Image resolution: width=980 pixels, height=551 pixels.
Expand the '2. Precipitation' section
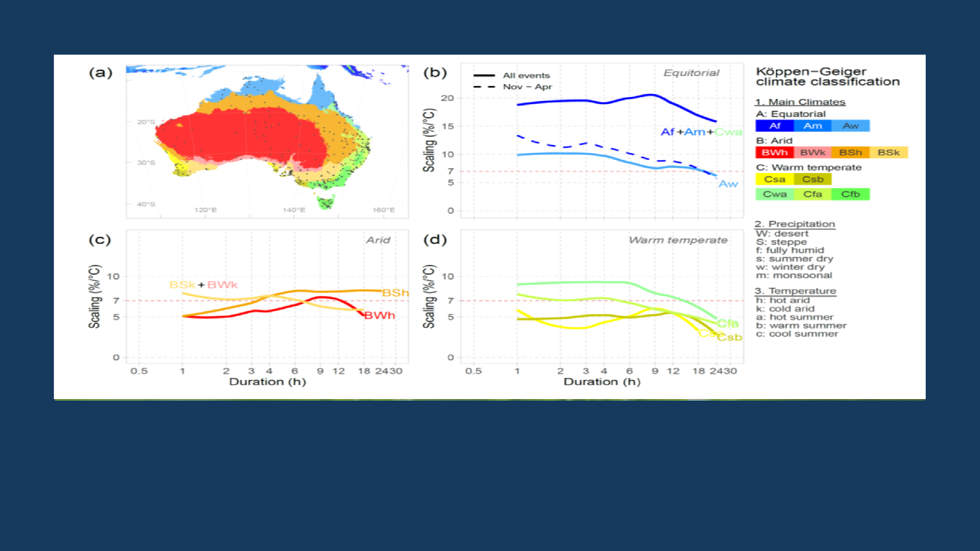tap(795, 224)
